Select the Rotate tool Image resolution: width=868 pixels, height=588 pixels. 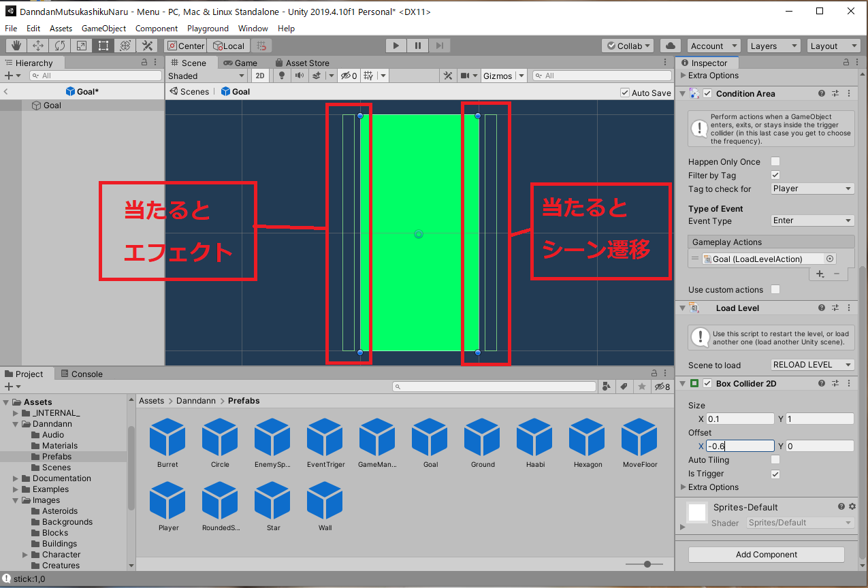coord(60,46)
